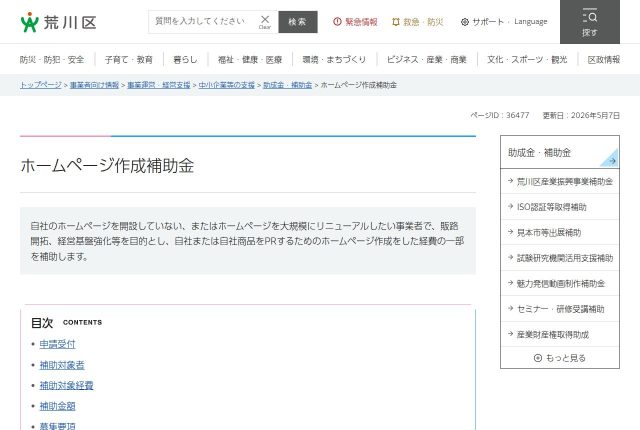Click the 目次 CONTENTS heading
This screenshot has height=430, width=640.
pos(67,323)
